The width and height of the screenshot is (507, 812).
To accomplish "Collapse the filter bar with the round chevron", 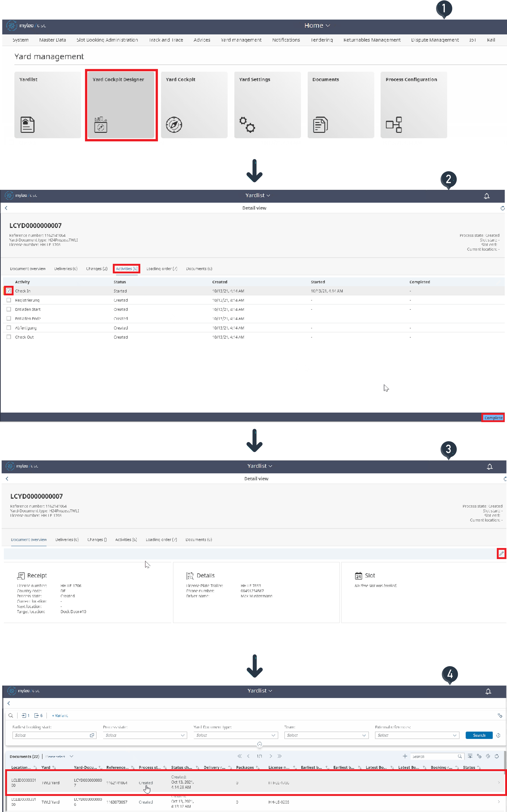I will click(259, 744).
